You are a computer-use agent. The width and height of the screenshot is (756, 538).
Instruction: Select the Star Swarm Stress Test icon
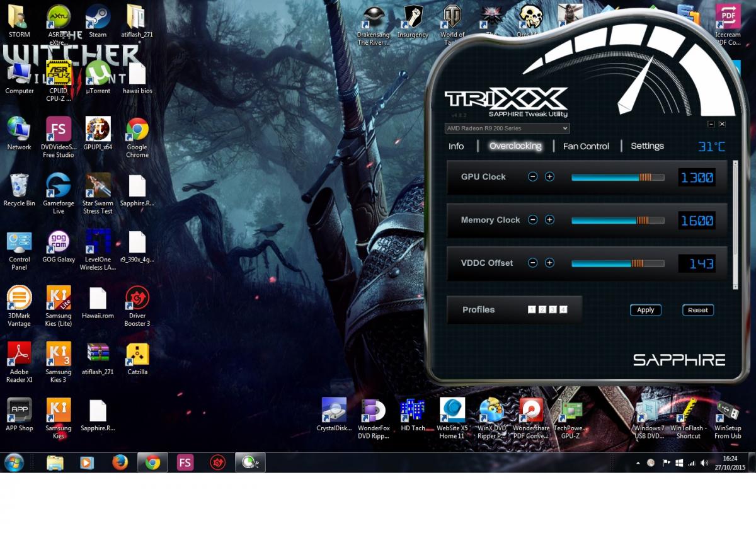pos(98,193)
